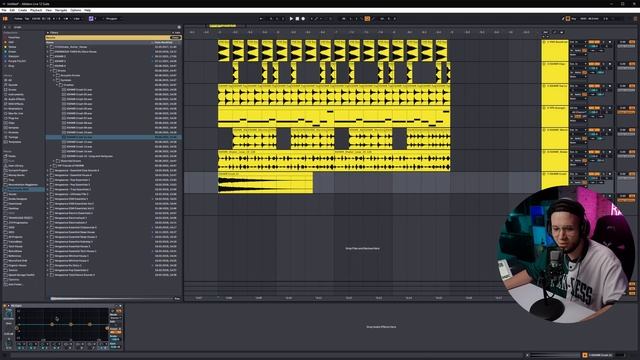Select KSHMR Crash 01.wav sample
The image size is (640, 360).
(79, 90)
